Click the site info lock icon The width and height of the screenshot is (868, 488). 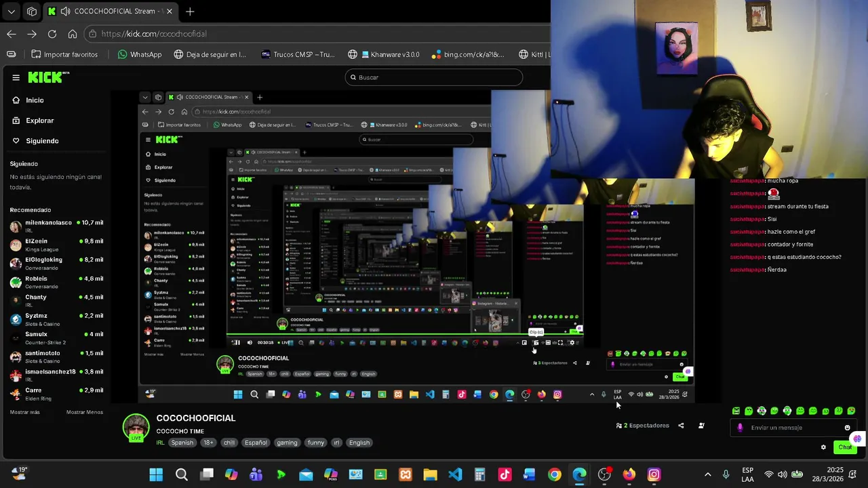[x=92, y=34]
